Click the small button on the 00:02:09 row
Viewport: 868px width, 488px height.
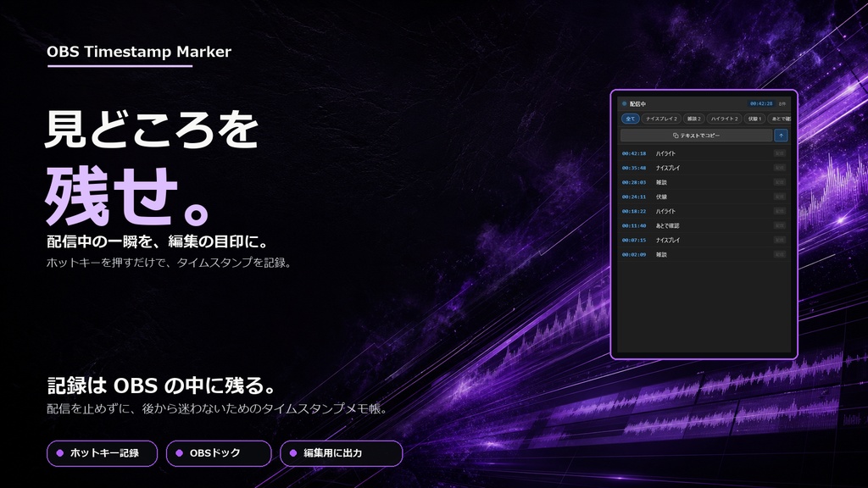pyautogui.click(x=780, y=254)
